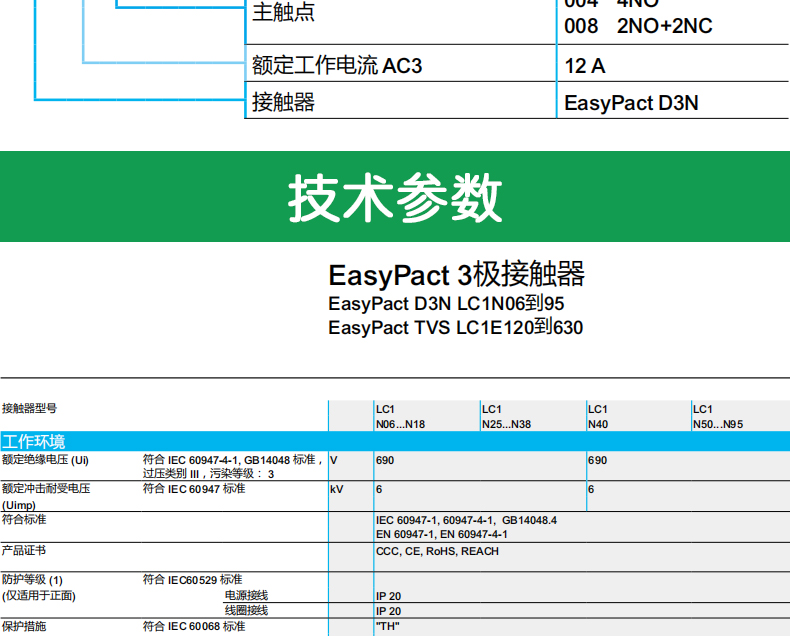Click the '电源接线' sub-row label
This screenshot has width=790, height=636.
click(x=246, y=596)
